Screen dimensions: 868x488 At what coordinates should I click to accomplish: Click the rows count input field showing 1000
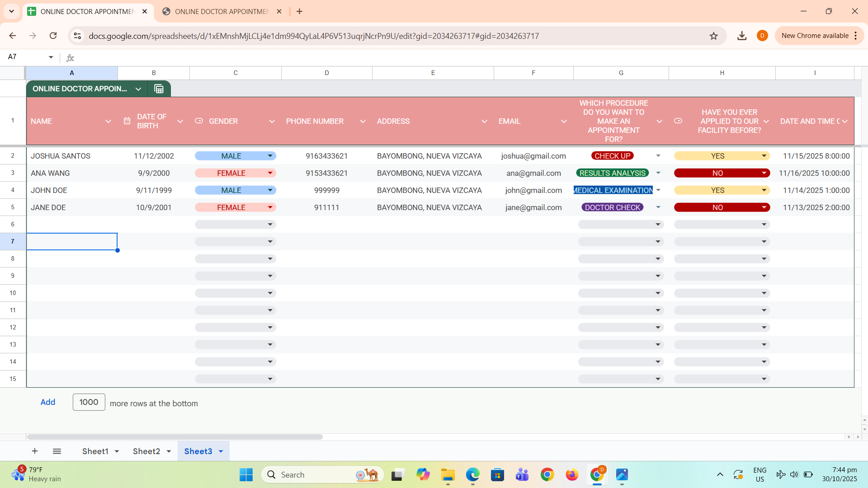(x=89, y=402)
